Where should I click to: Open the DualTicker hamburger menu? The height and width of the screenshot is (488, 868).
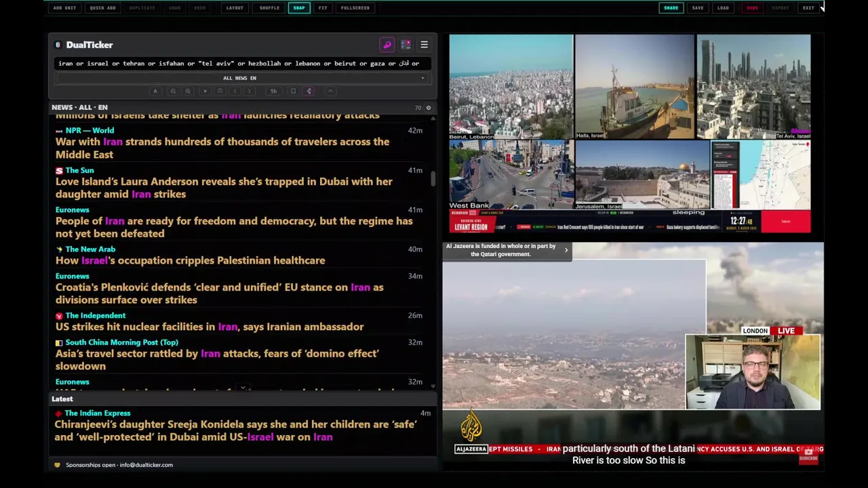pyautogui.click(x=424, y=45)
